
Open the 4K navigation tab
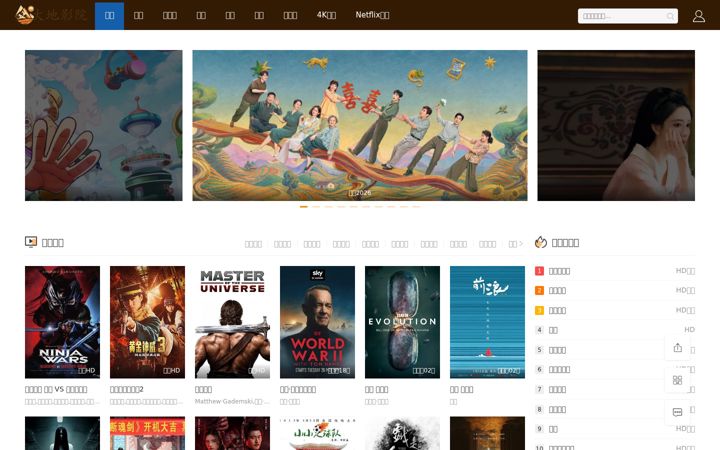coord(326,15)
